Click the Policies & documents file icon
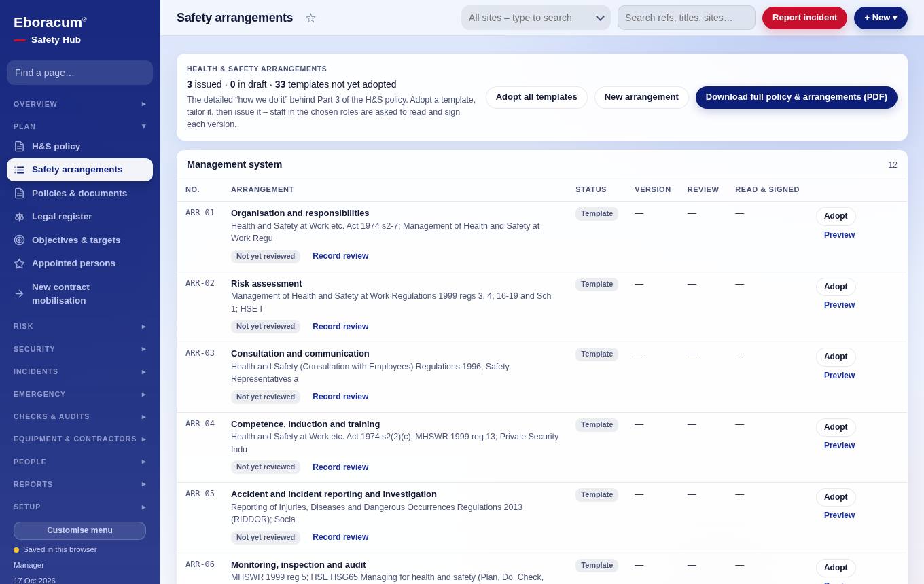Screen dimensions: 924x584 pyautogui.click(x=19, y=194)
